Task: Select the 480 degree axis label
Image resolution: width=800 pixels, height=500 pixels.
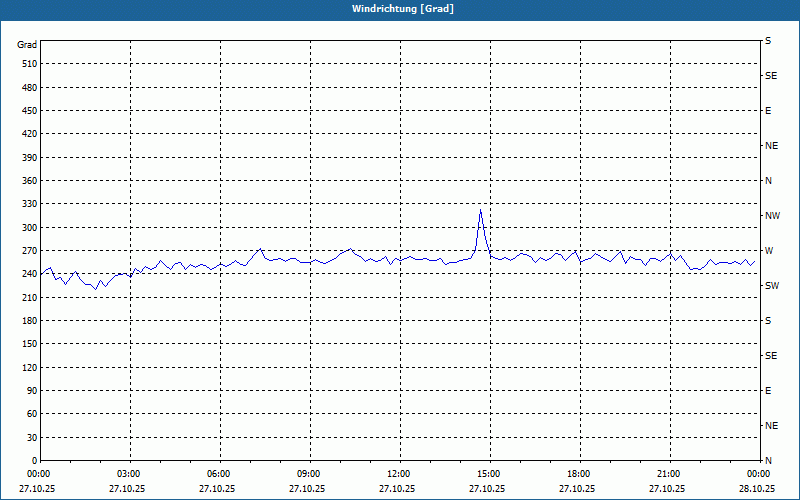Action: (30, 88)
